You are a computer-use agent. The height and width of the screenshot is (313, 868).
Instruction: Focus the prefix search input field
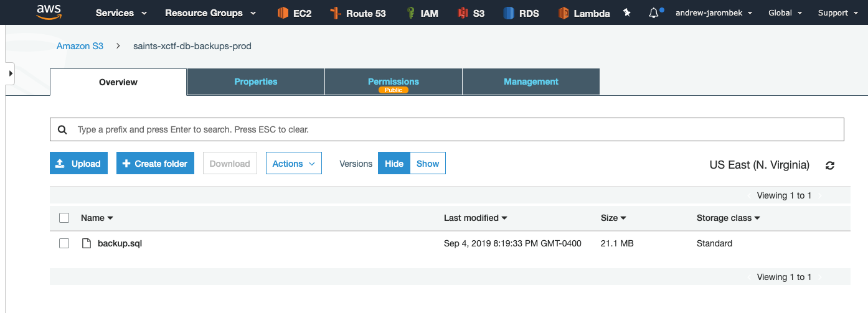tap(447, 129)
